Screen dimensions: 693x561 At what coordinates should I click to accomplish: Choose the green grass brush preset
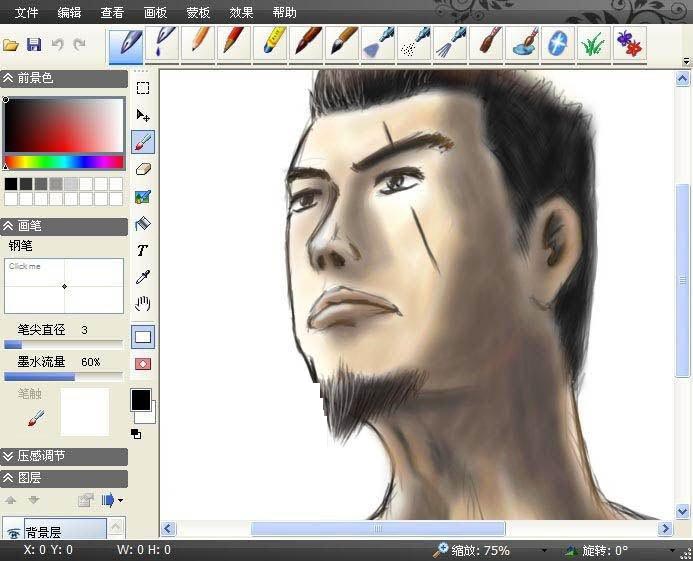[x=593, y=44]
